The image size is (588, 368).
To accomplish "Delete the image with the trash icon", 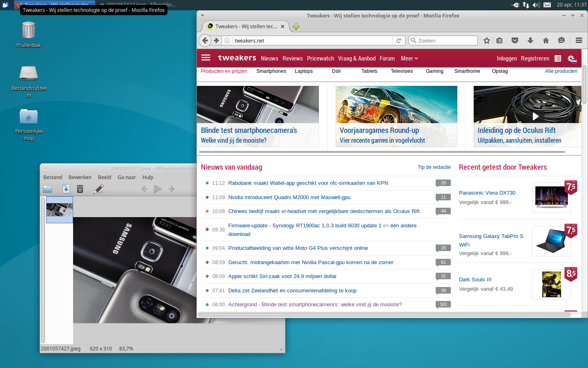I will pyautogui.click(x=80, y=189).
